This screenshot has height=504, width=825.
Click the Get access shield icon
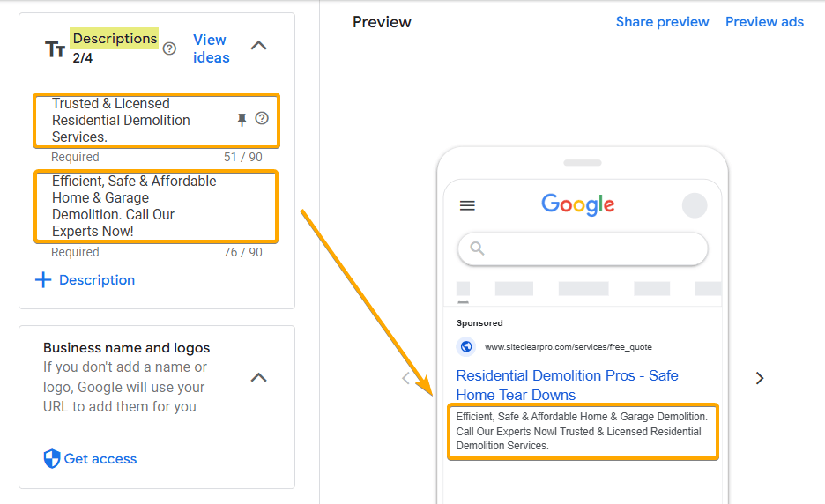click(x=52, y=459)
